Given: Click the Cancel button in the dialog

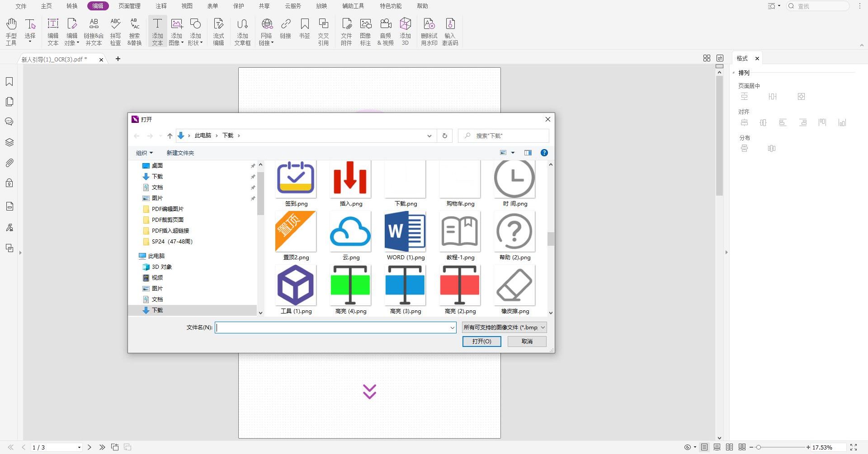Looking at the screenshot, I should tap(527, 342).
